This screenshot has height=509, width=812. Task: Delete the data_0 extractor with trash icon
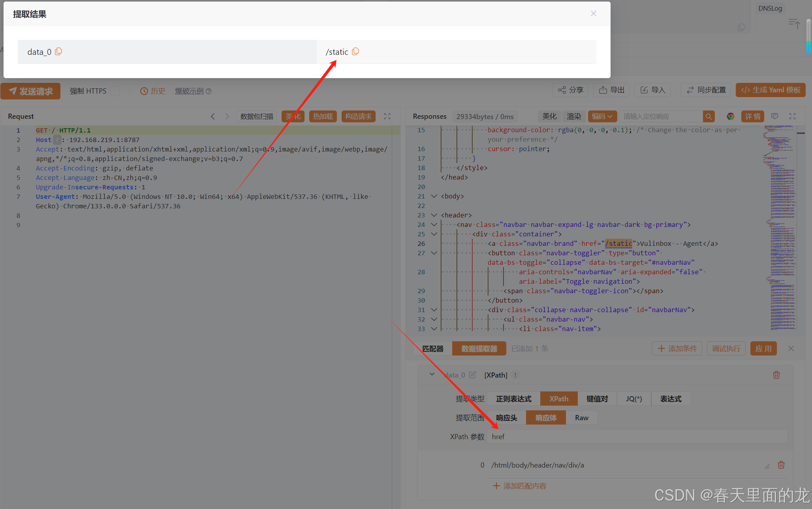[776, 375]
